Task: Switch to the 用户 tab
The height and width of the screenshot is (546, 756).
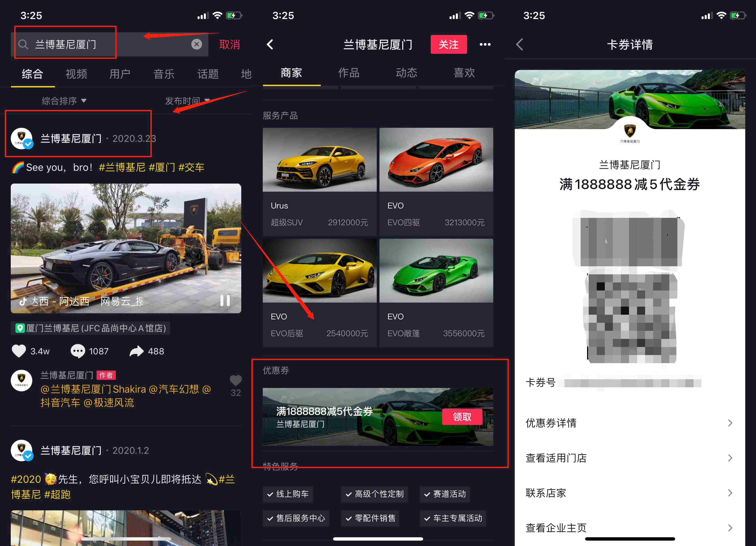Action: pyautogui.click(x=120, y=74)
